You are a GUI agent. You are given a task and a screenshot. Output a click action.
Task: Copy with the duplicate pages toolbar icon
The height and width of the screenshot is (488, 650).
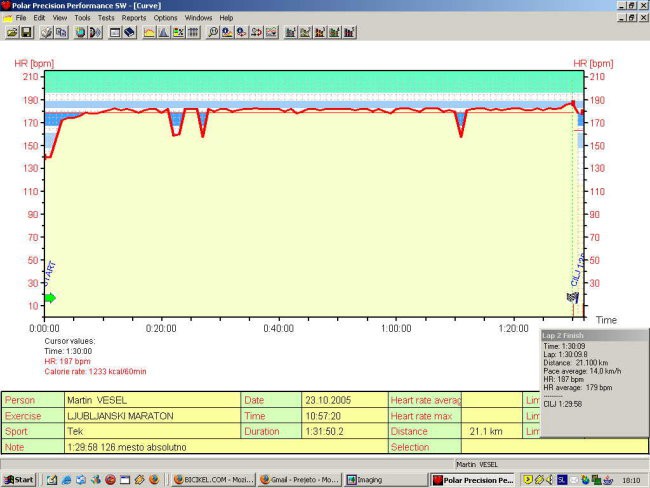point(61,32)
